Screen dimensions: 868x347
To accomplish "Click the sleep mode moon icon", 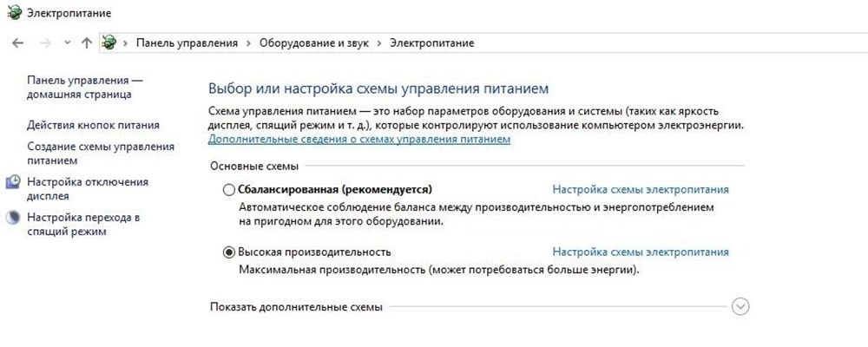I will coord(13,218).
